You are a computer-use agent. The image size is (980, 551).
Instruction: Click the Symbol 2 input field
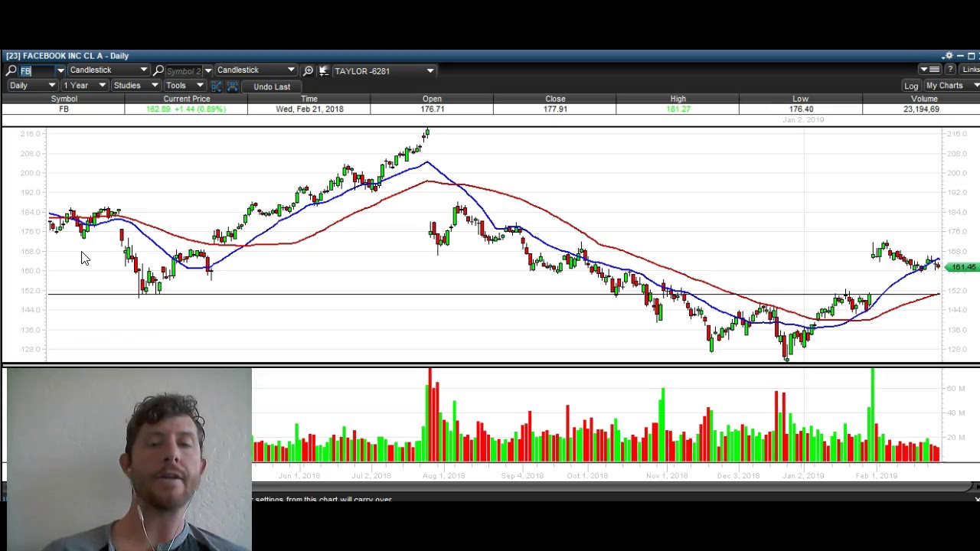[x=184, y=70]
